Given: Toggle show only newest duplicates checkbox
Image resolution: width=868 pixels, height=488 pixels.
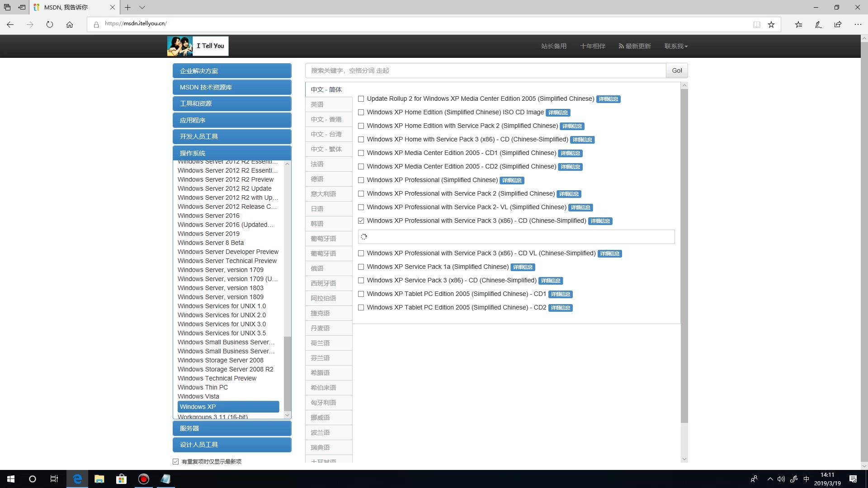Looking at the screenshot, I should point(175,461).
